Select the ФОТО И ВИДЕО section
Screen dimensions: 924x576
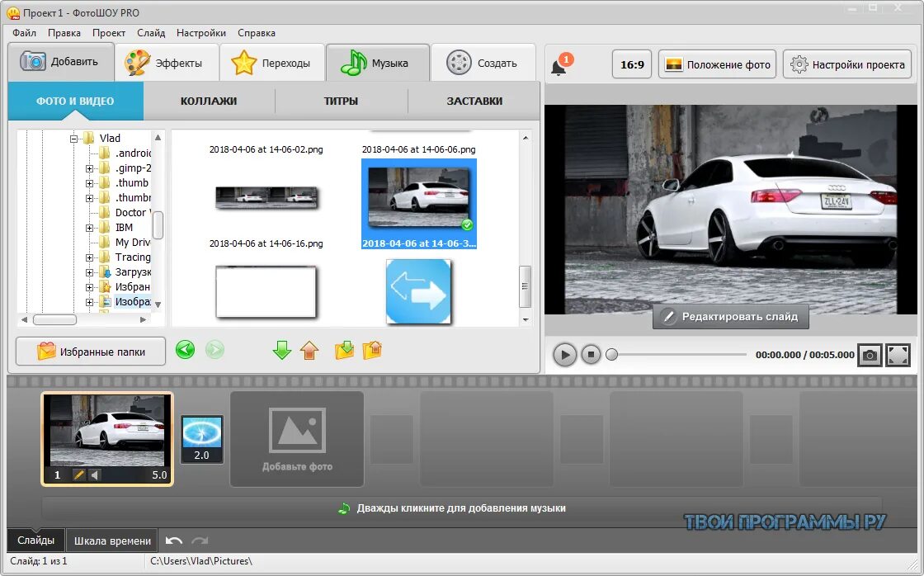(75, 101)
